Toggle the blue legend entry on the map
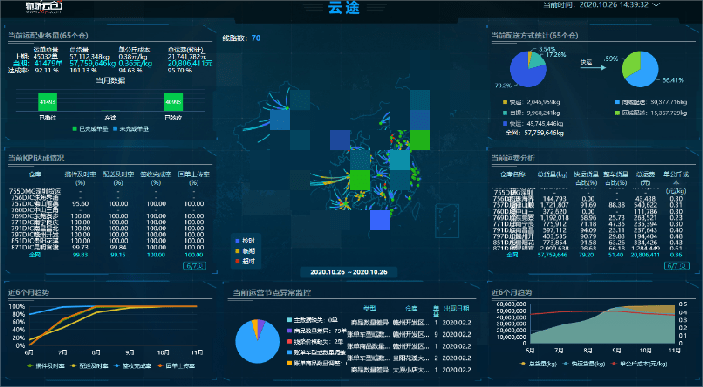This screenshot has height=387, width=703. (245, 241)
